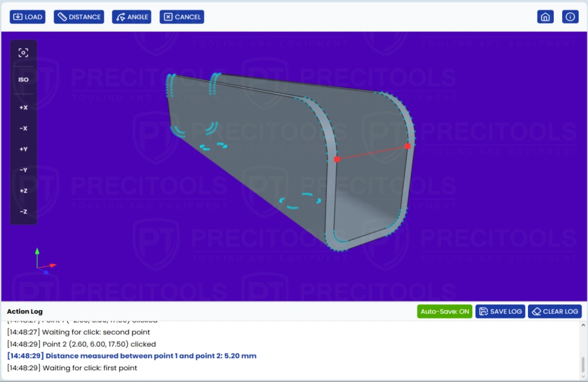Cancel the current measurement
The width and height of the screenshot is (588, 382).
click(182, 17)
